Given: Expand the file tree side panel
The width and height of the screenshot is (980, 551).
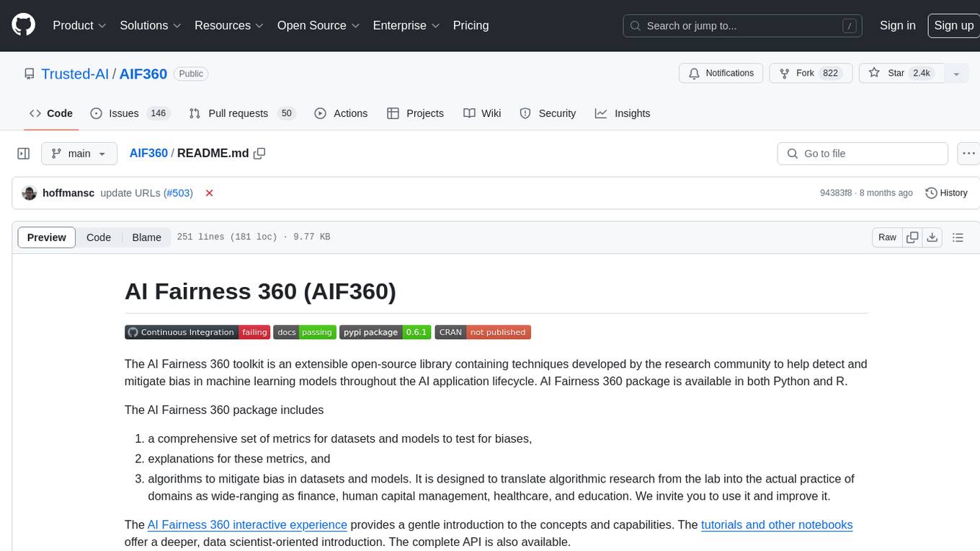Looking at the screenshot, I should point(23,154).
